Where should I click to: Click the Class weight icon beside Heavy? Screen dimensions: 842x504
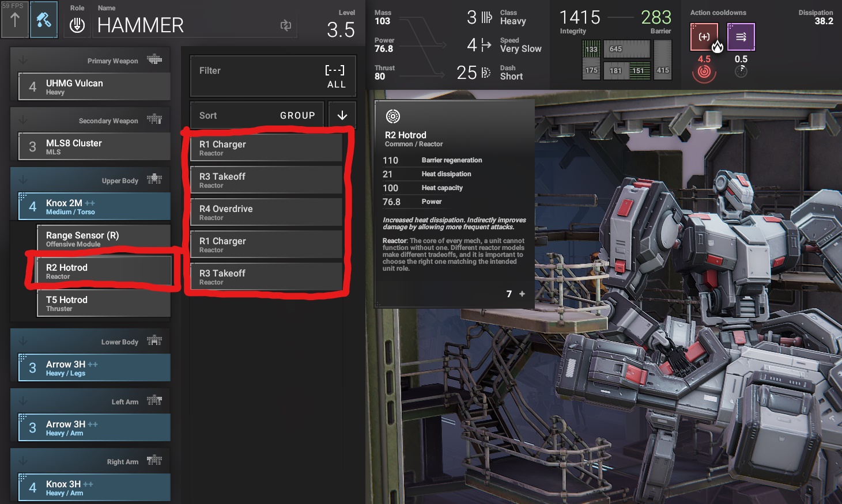pos(487,17)
